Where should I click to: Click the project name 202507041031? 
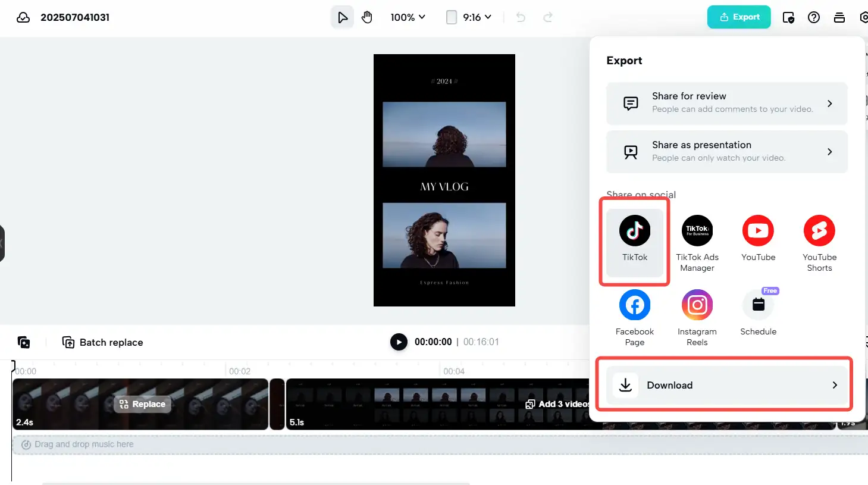click(x=75, y=17)
